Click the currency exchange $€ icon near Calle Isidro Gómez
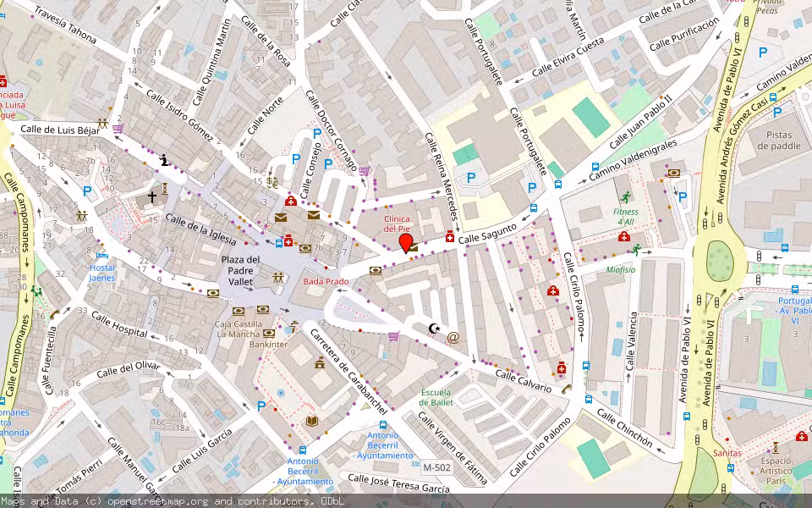The image size is (812, 508). coord(272,182)
